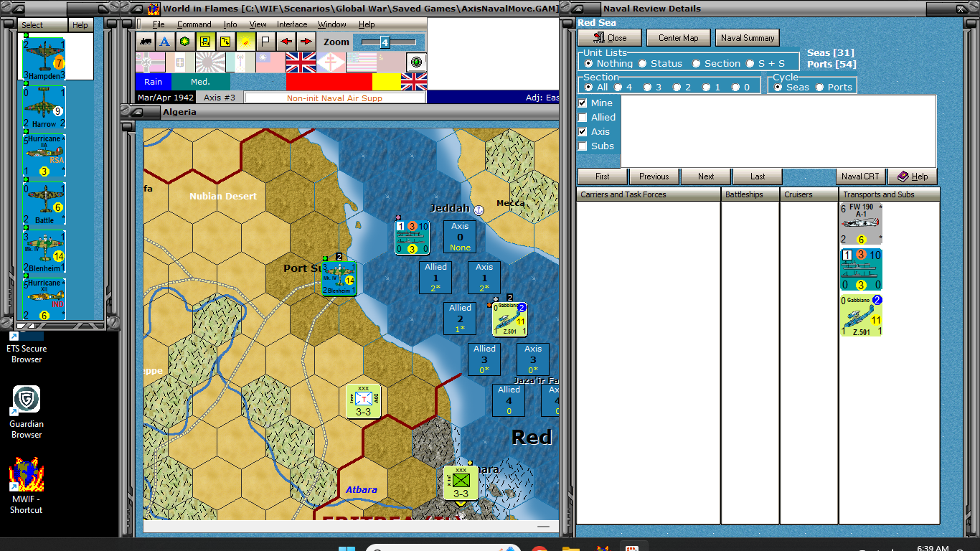Click the Naval Summary button
980x551 pixels.
click(748, 38)
